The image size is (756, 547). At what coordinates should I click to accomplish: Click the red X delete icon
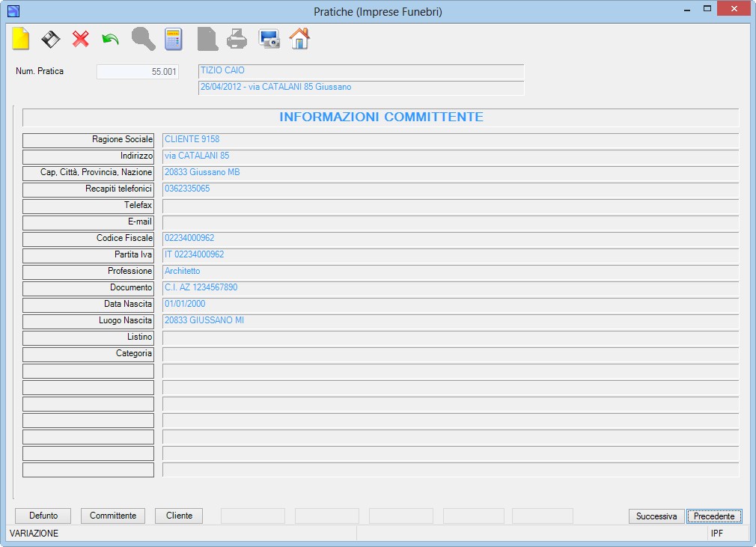tap(81, 39)
